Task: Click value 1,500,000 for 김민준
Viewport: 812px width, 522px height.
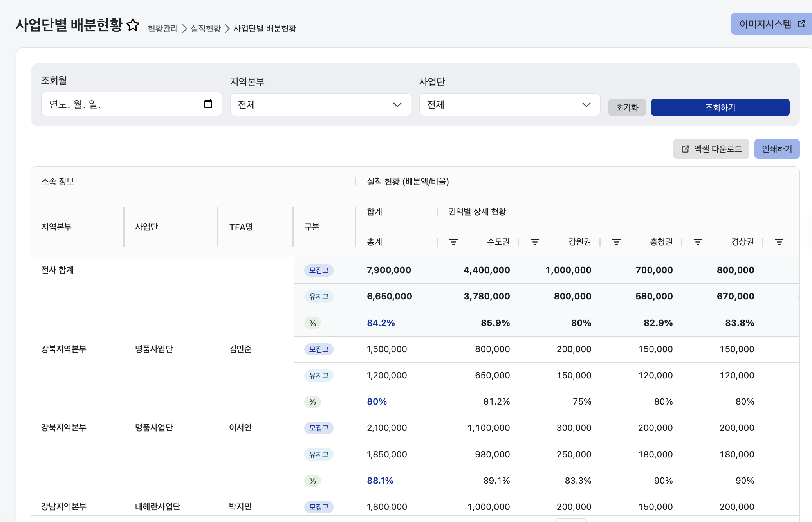Action: pos(387,349)
